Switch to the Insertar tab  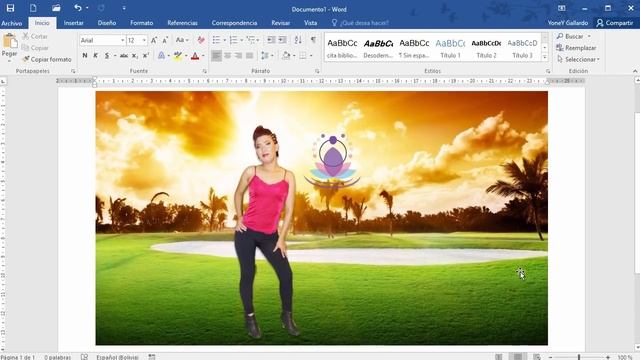(73, 23)
